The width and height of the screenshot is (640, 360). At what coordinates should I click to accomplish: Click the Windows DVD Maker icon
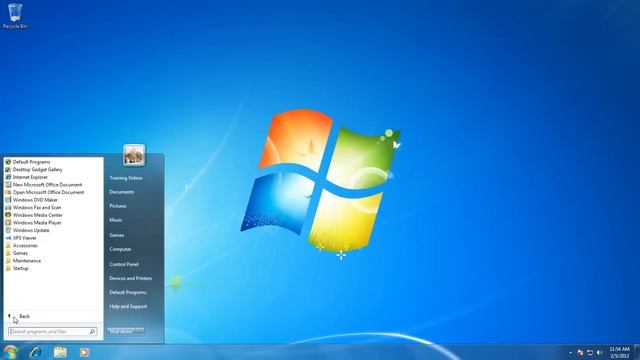pos(8,200)
